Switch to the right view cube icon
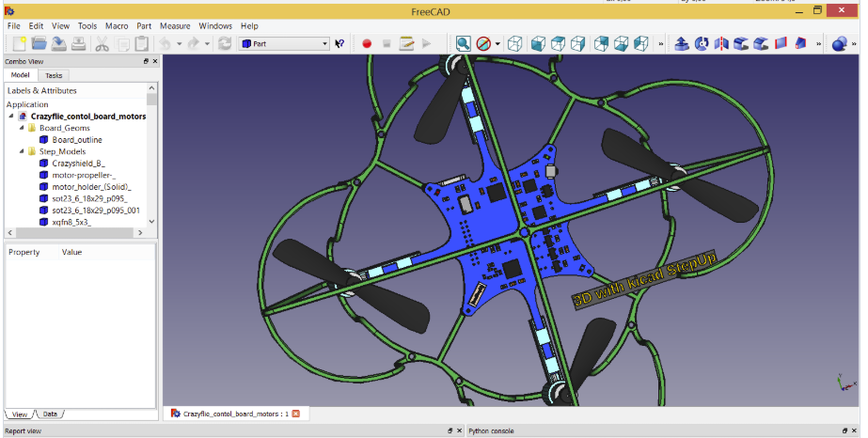The image size is (868, 438). click(x=578, y=43)
